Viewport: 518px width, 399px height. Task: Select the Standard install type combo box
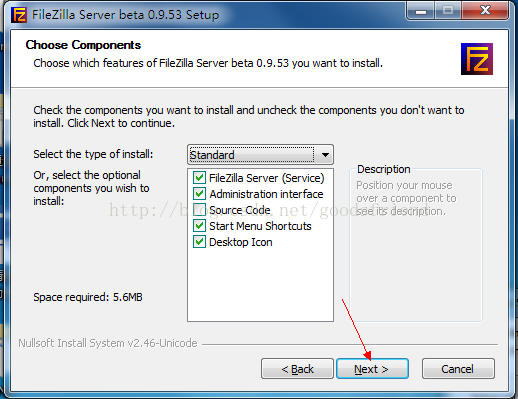[x=260, y=155]
